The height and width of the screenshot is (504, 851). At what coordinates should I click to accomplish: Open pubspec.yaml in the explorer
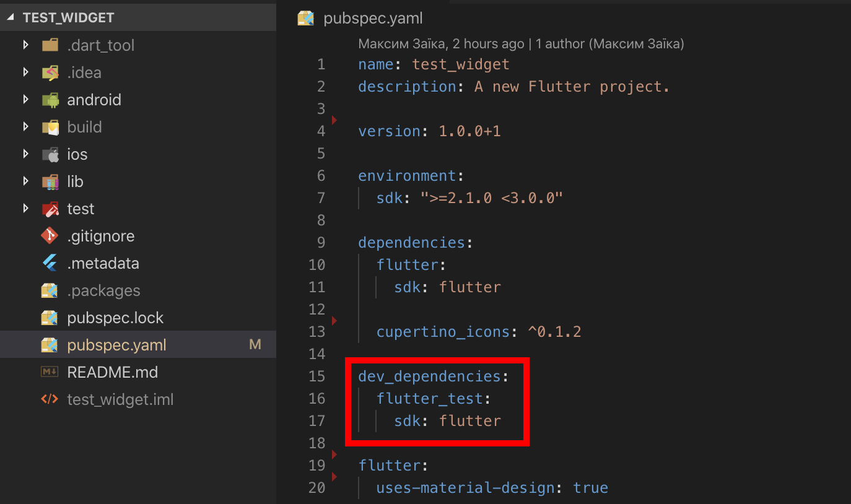tap(116, 345)
